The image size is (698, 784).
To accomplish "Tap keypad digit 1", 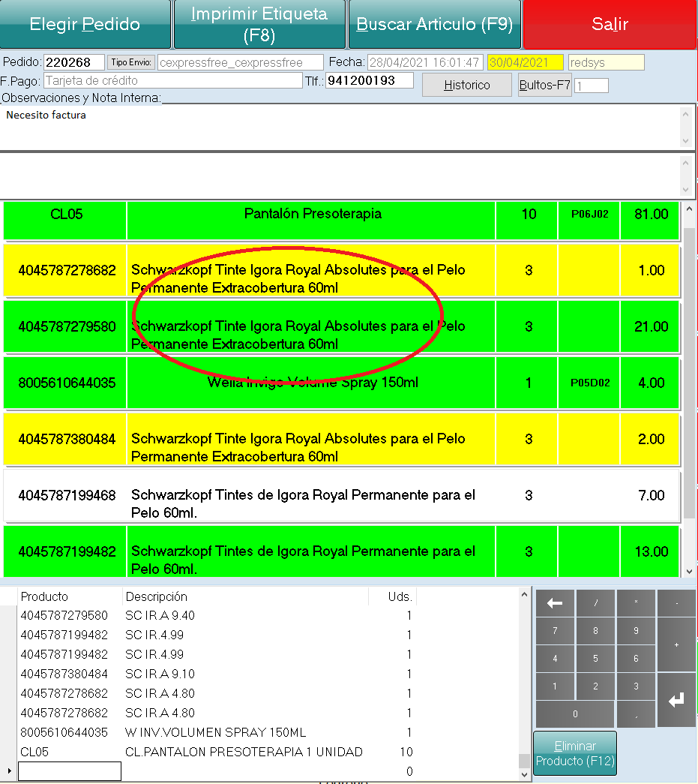I will [555, 686].
